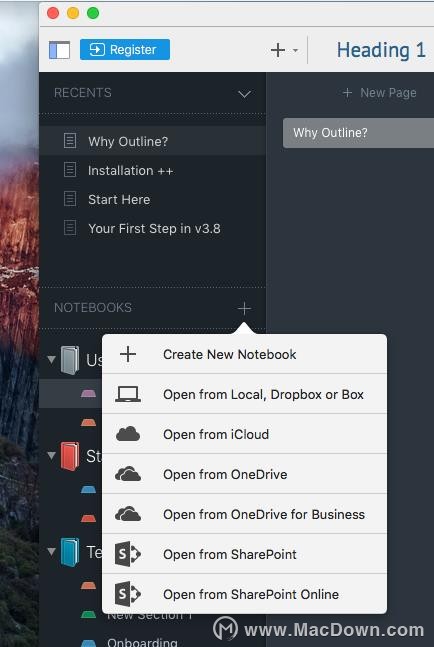Open the Why Outline? recent page
The image size is (434, 647).
point(152,141)
